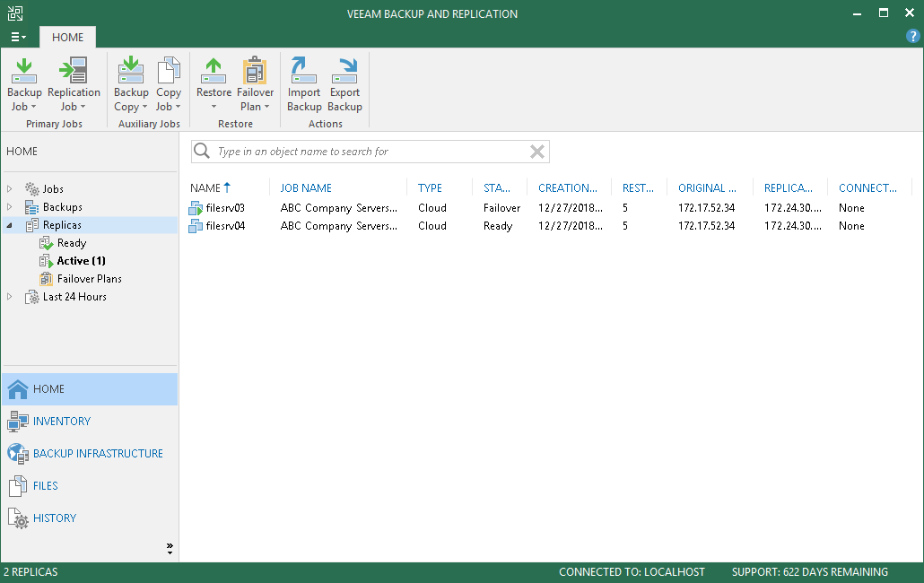Open the Copy Job ribbon button
The width and height of the screenshot is (924, 583).
pos(169,84)
